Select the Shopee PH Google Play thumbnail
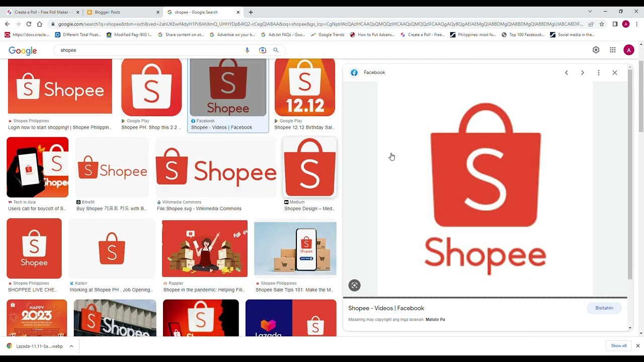This screenshot has width=644, height=362. (151, 87)
